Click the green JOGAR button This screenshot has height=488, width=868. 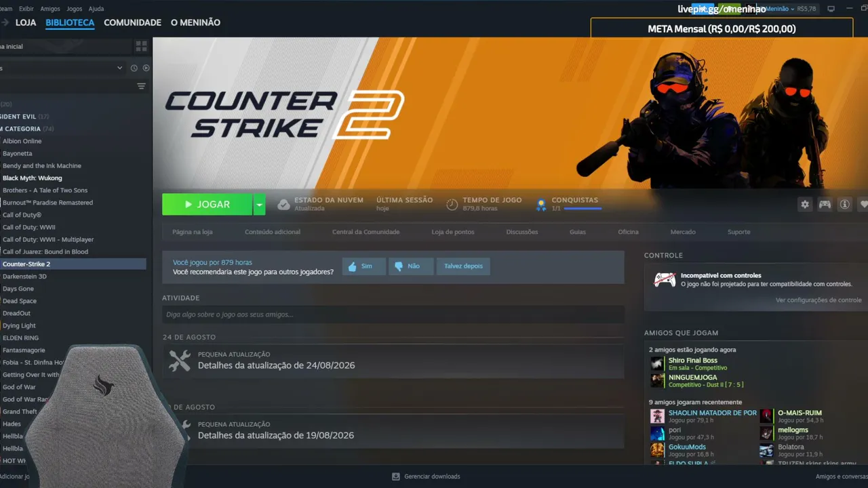(x=208, y=204)
